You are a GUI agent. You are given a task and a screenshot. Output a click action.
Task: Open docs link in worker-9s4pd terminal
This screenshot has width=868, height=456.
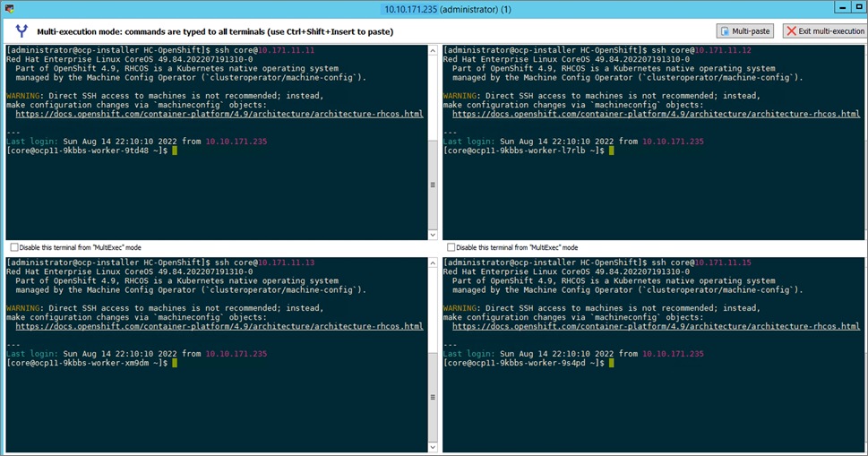(x=656, y=326)
